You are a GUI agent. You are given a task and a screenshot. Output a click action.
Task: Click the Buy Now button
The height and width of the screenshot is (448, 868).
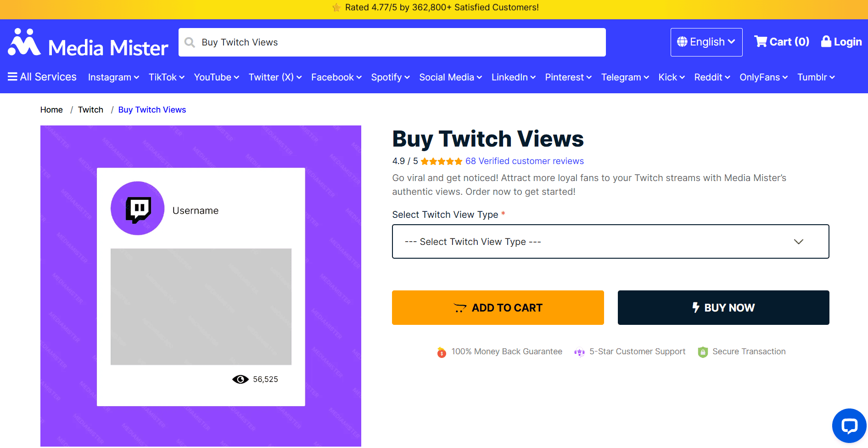[723, 307]
